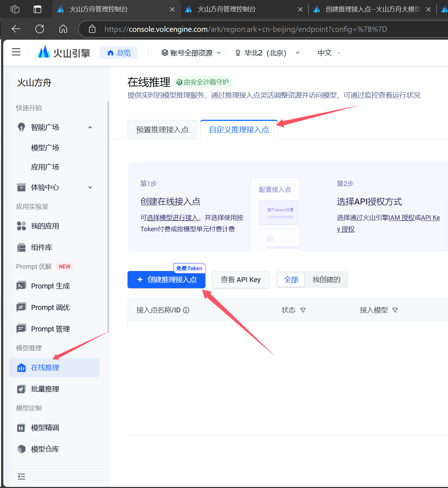Open the hamburger navigation menu
448x488 pixels.
click(x=16, y=52)
